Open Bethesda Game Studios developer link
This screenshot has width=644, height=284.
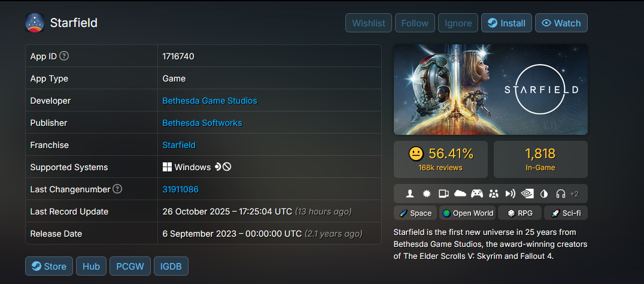pos(210,101)
